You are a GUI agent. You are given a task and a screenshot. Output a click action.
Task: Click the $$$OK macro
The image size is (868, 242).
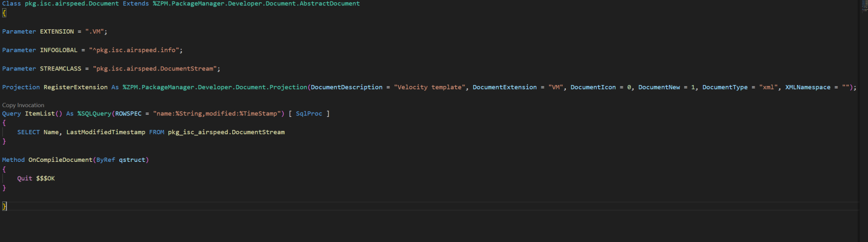pos(46,178)
